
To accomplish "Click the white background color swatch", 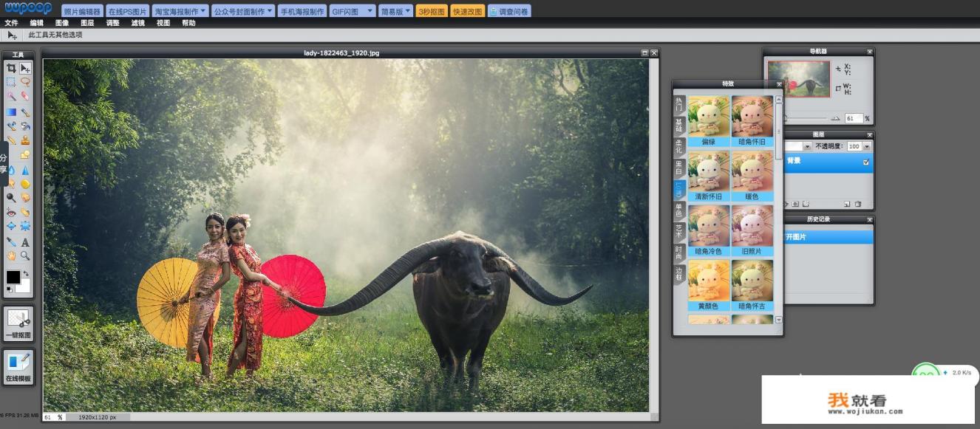I will coord(23,286).
